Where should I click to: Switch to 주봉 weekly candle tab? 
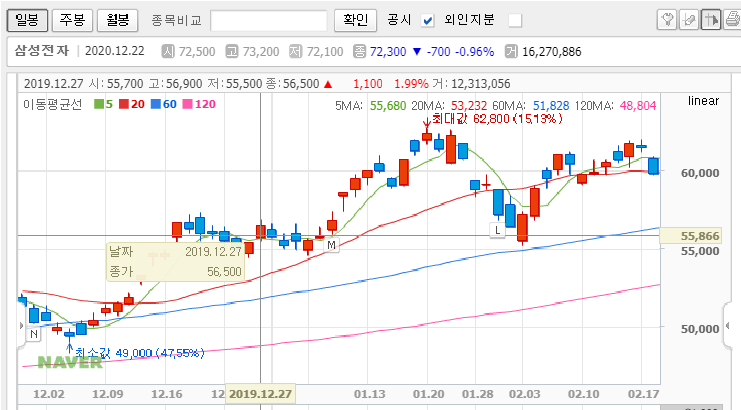(x=72, y=20)
